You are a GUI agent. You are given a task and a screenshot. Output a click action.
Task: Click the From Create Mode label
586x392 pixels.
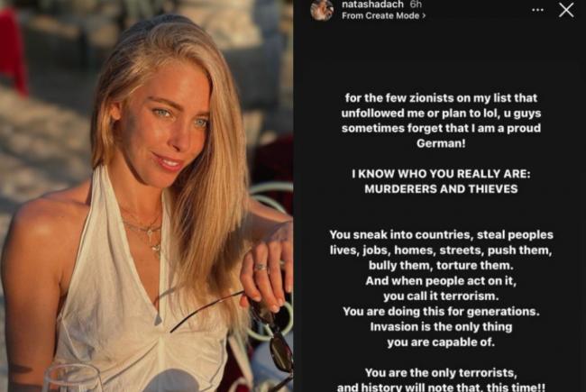pyautogui.click(x=380, y=15)
